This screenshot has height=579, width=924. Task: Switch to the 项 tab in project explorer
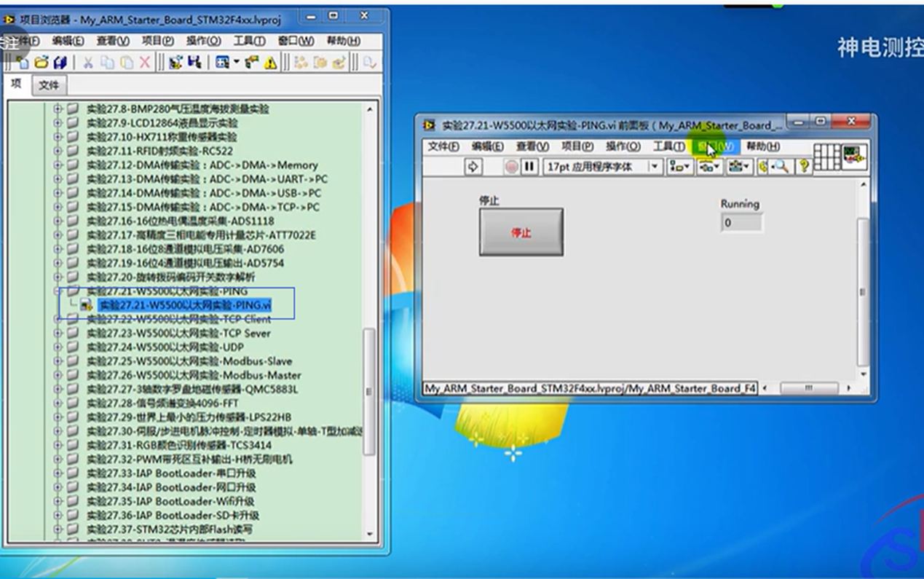coord(17,84)
